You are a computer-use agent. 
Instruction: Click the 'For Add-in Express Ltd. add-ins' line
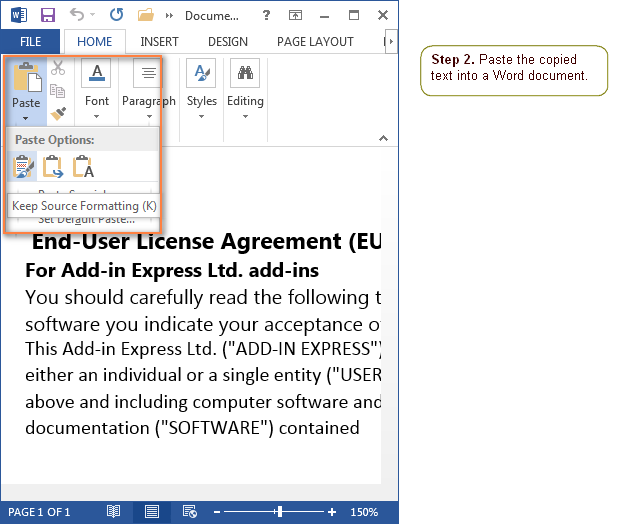coord(172,270)
